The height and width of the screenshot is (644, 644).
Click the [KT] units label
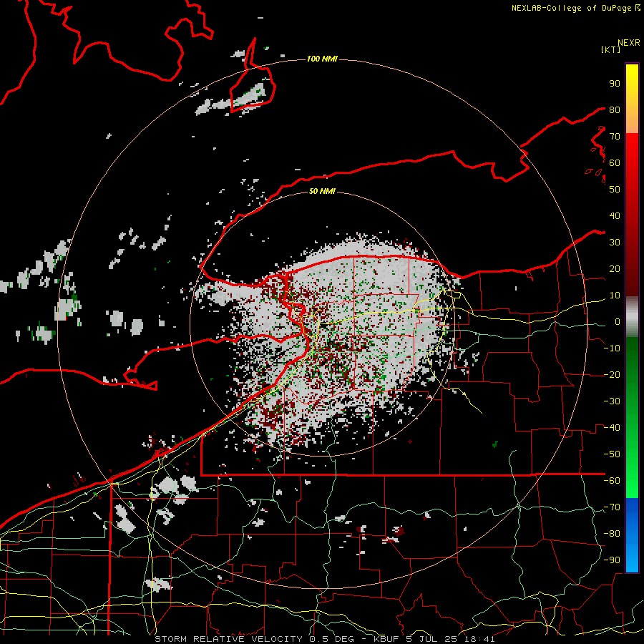coord(610,49)
